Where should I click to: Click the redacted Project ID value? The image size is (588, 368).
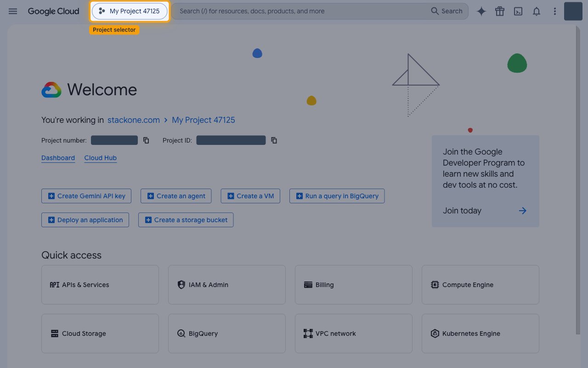231,140
